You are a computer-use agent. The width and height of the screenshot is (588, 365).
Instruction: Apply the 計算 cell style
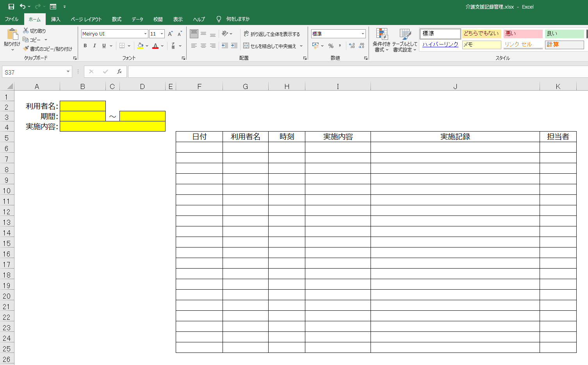564,45
